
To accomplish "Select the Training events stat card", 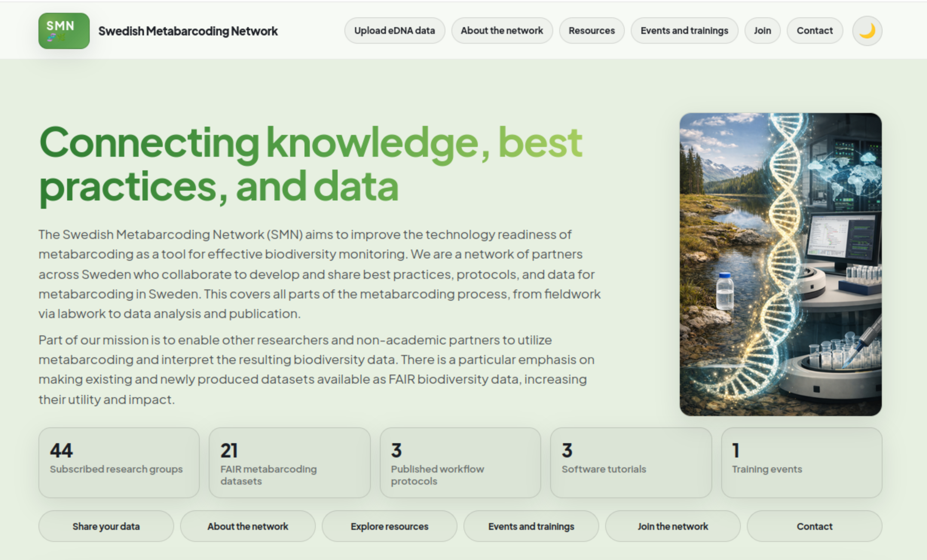I will pos(801,462).
